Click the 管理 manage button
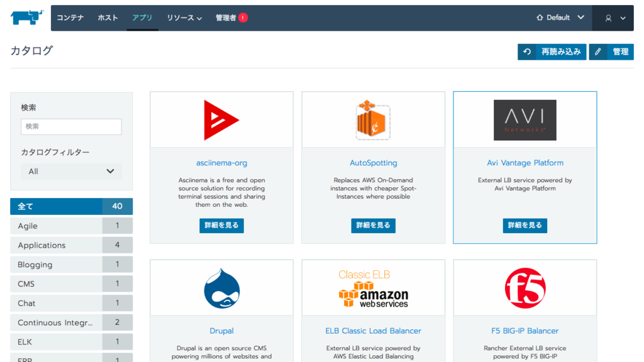 (x=611, y=52)
